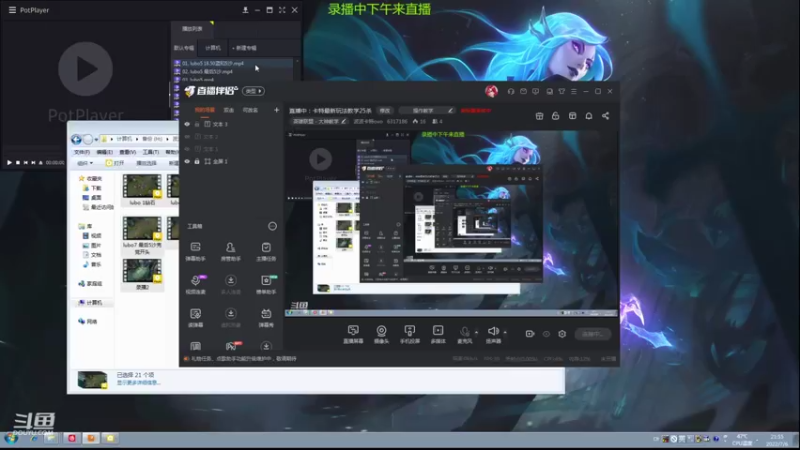The height and width of the screenshot is (450, 800).
Task: Click the share icon above the preview
Action: point(606,116)
